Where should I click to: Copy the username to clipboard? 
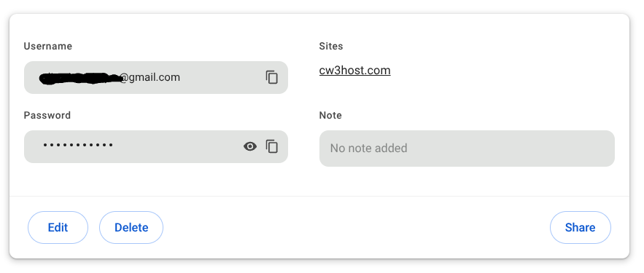click(x=271, y=77)
